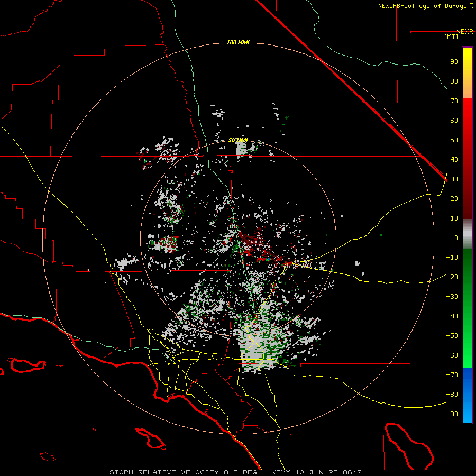476x476 pixels.
Task: Click the 30 value on velocity scale
Action: [454, 179]
